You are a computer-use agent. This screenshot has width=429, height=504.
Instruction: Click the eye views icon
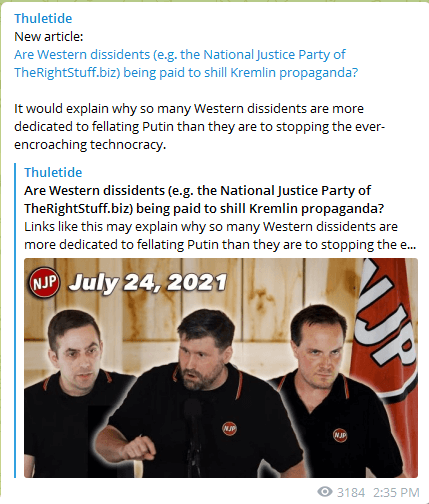(325, 492)
